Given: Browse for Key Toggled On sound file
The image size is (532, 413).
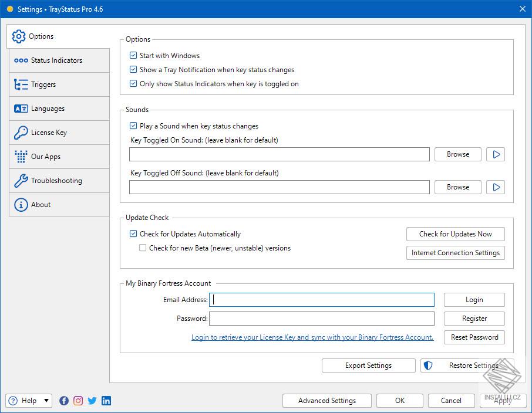Looking at the screenshot, I should 457,154.
